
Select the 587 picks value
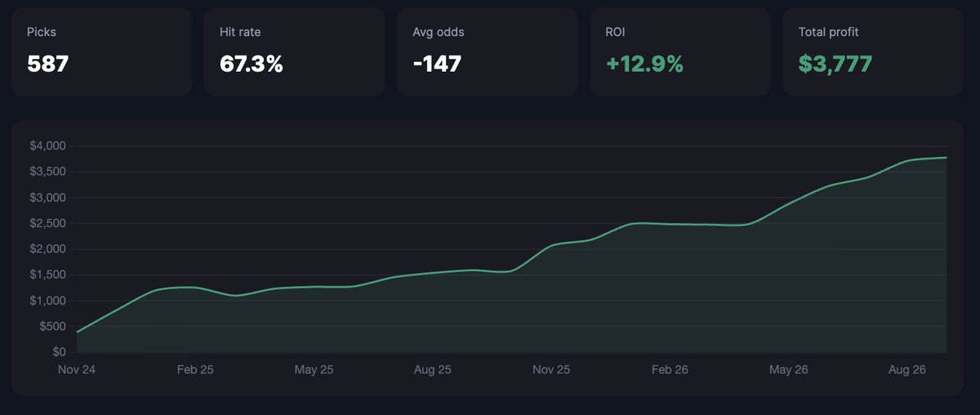pos(47,64)
